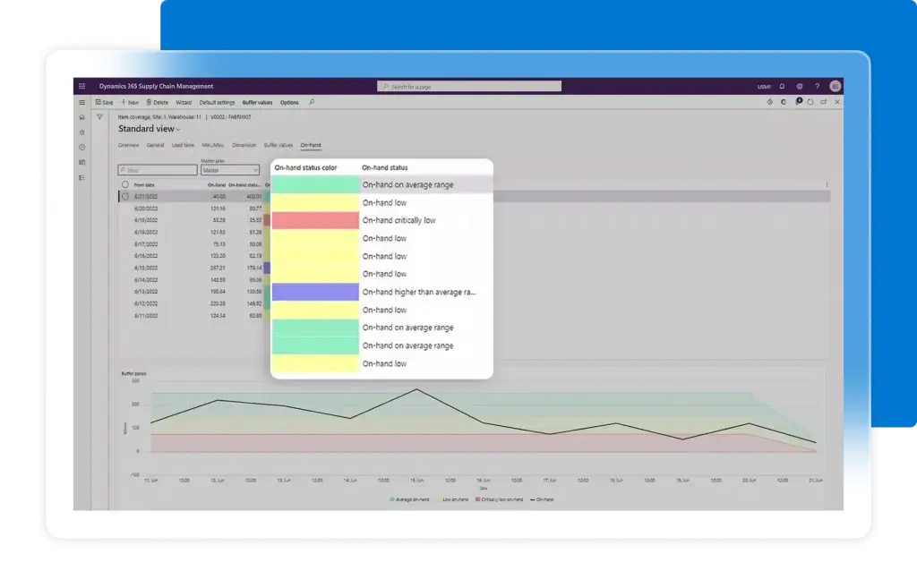Screen dimensions: 917x588
Task: Toggle the row selector for 6/21/2022
Action: [x=124, y=196]
